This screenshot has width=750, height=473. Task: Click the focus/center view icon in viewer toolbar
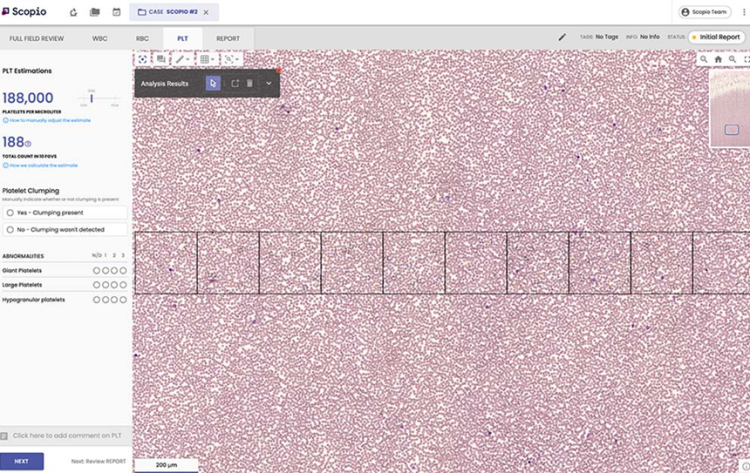[x=143, y=59]
